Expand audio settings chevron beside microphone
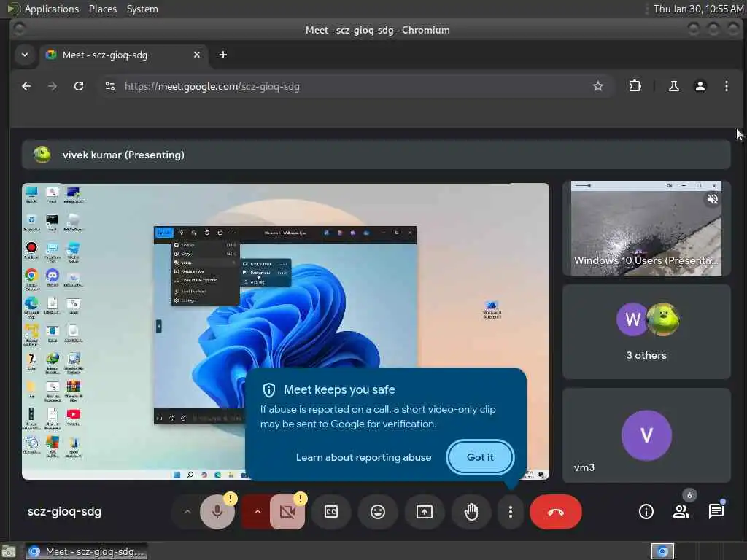Image resolution: width=747 pixels, height=560 pixels. (187, 512)
